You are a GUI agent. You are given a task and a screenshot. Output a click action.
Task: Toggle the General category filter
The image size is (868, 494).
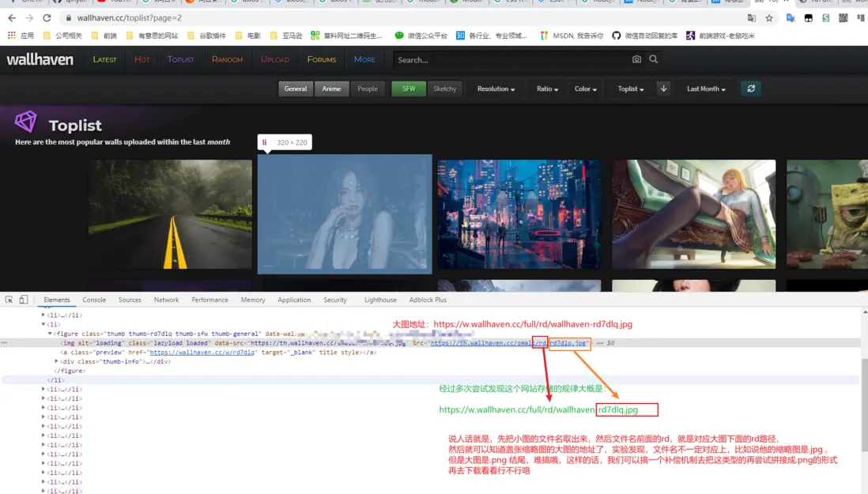click(x=296, y=89)
